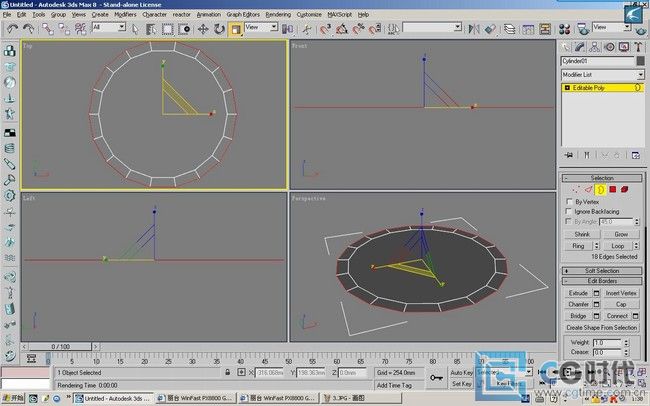Select Vertex sub-object level icon

click(x=576, y=190)
